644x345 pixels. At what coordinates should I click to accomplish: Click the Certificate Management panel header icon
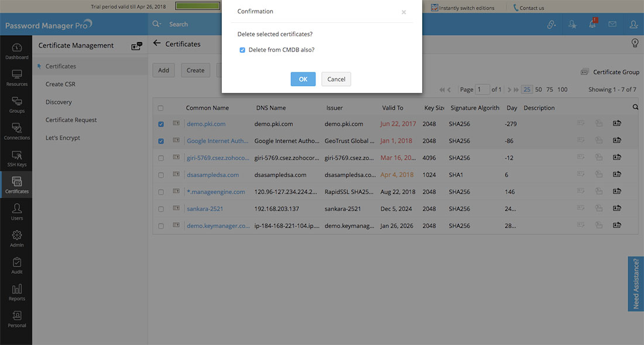pos(137,46)
